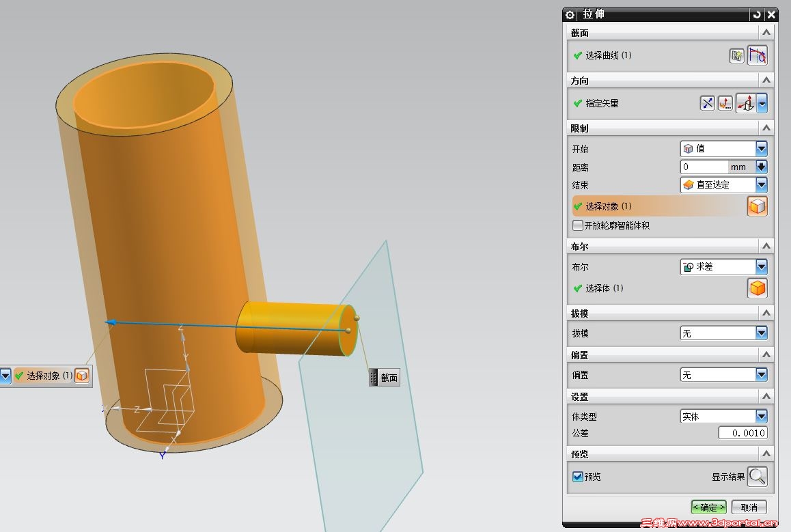The image size is (791, 532).
Task: Open sketch section icon beside 选择曲线
Action: [736, 55]
